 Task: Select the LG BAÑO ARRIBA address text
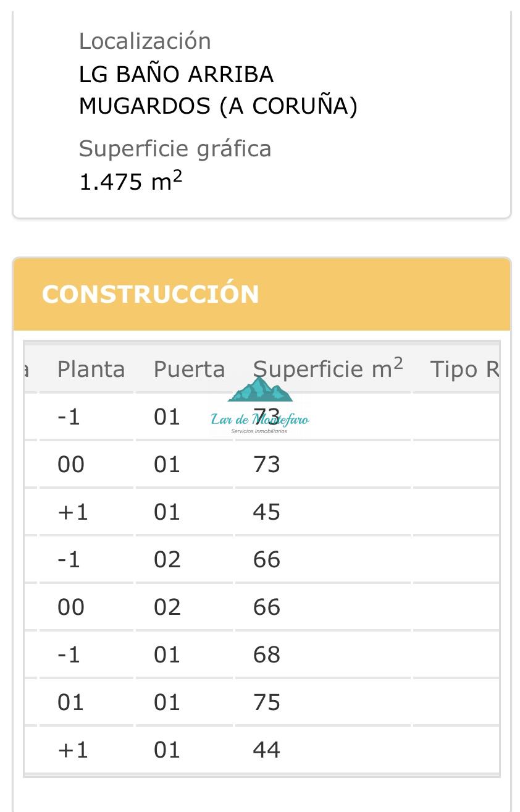(176, 75)
